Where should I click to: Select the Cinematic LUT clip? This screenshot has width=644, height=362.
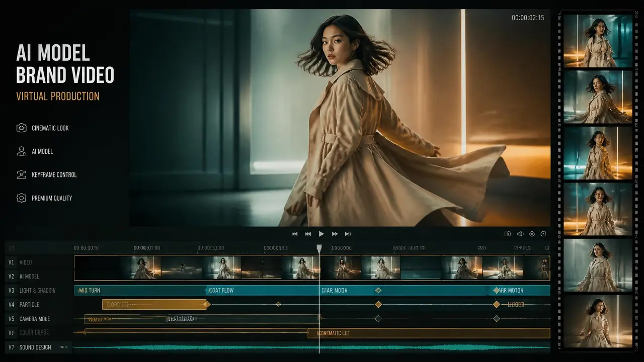(x=429, y=333)
